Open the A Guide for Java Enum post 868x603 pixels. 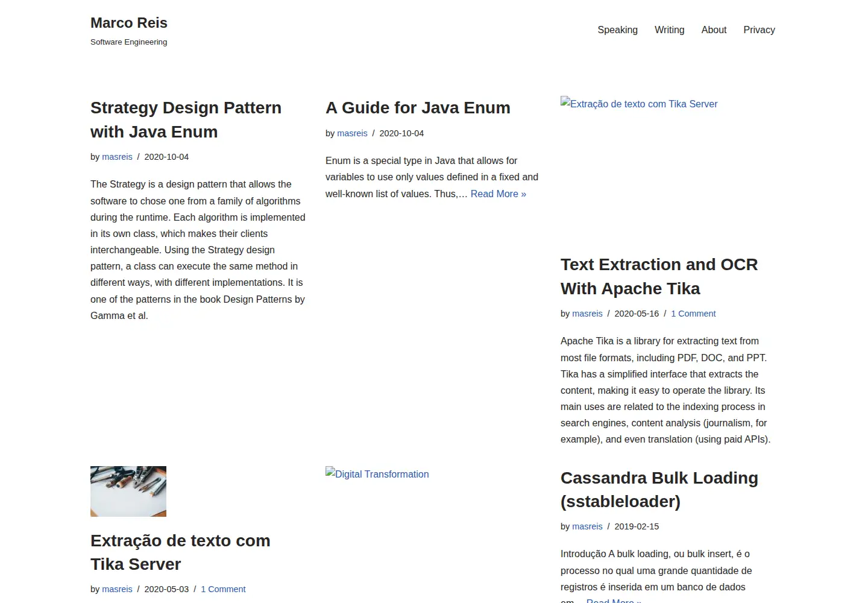click(x=418, y=108)
